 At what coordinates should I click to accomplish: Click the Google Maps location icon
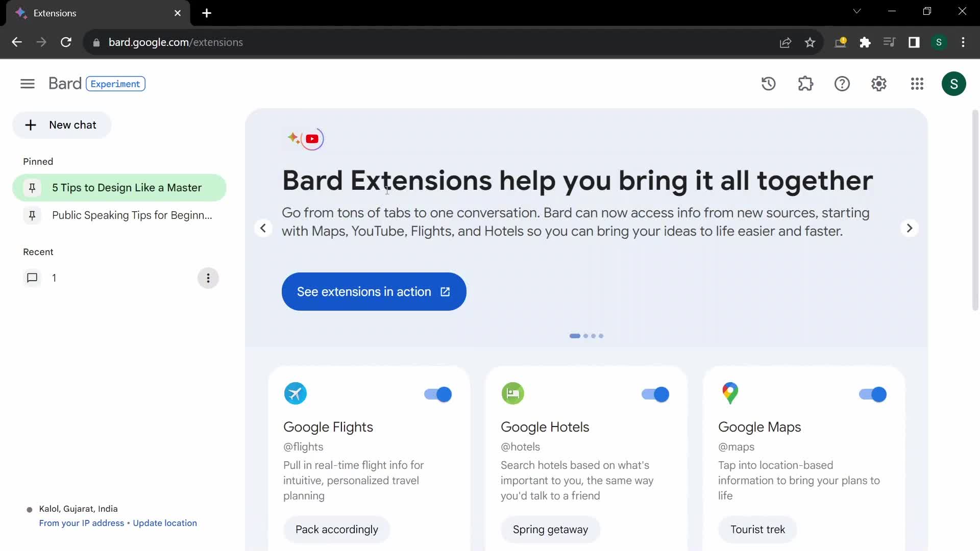[729, 392]
